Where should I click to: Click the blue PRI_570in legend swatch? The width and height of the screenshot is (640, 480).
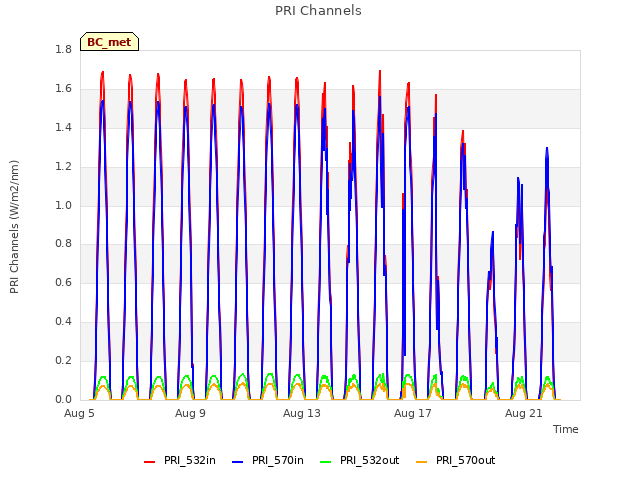[x=238, y=462]
